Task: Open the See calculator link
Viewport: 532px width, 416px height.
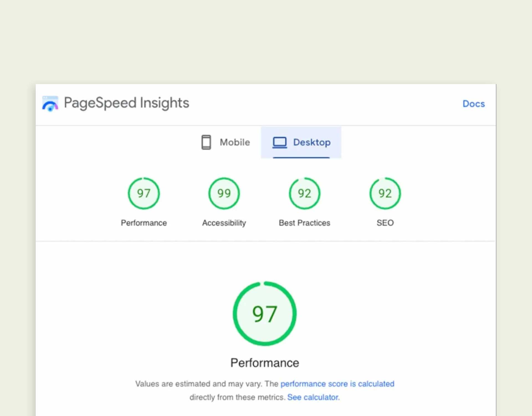Action: (313, 397)
